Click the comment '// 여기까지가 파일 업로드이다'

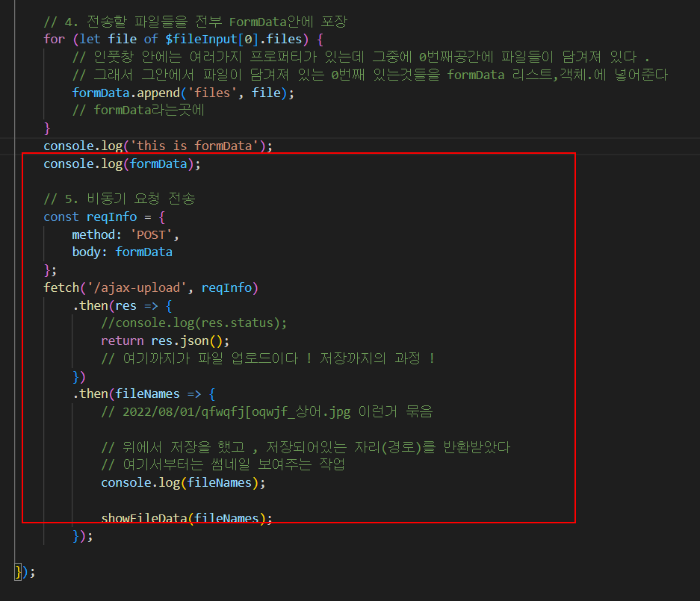coord(268,358)
